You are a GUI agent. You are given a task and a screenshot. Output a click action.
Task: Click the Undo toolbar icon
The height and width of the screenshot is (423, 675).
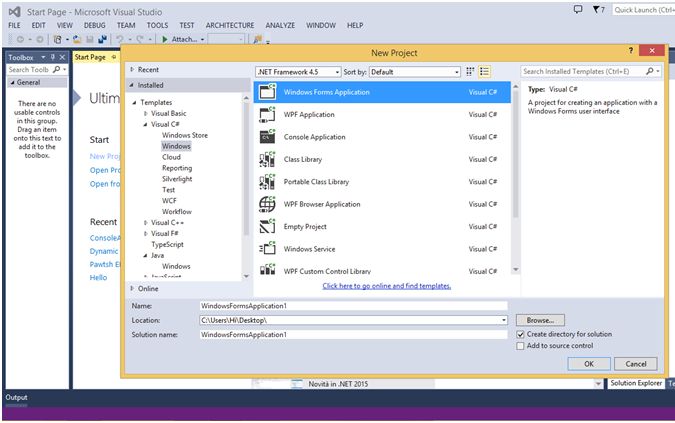(120, 39)
